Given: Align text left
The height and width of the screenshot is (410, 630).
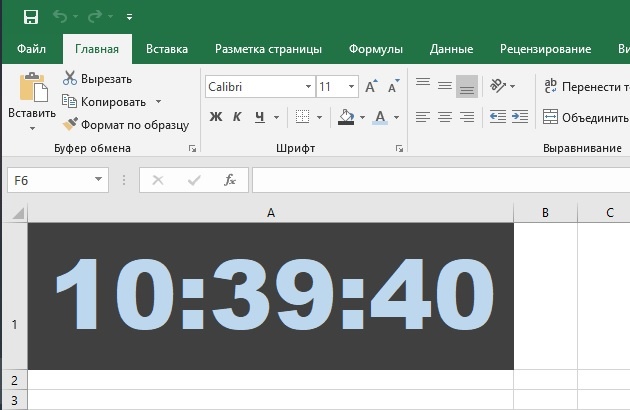Looking at the screenshot, I should click(x=423, y=117).
